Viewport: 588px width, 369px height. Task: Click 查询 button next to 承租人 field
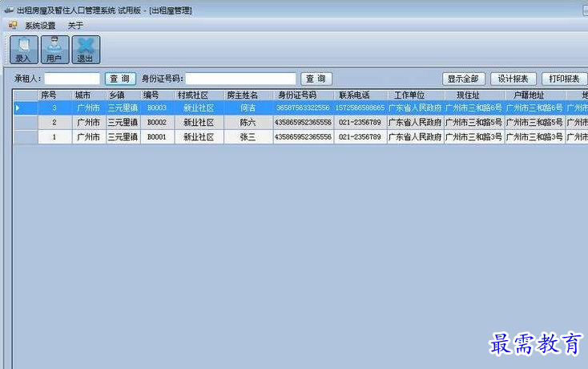pyautogui.click(x=120, y=79)
